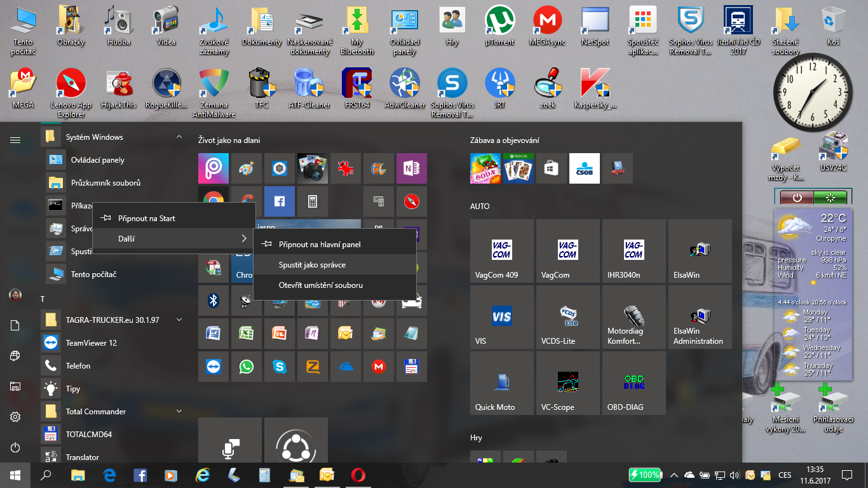868x488 pixels.
Task: Open the Action Center notification icon
Action: [x=846, y=475]
